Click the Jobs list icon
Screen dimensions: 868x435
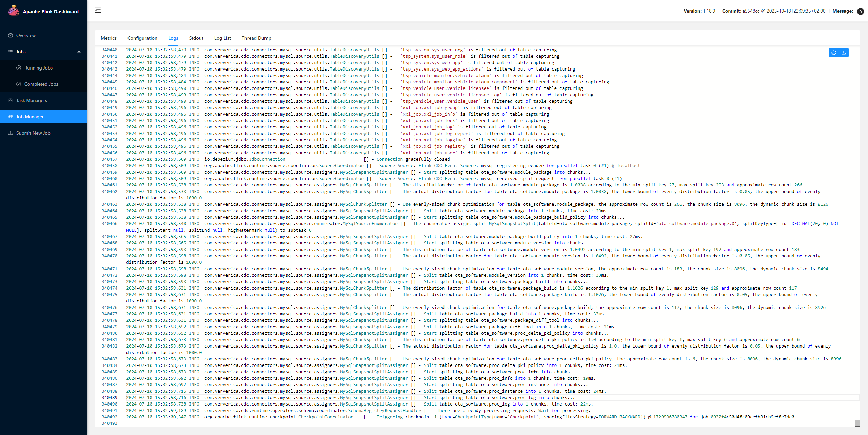(11, 52)
